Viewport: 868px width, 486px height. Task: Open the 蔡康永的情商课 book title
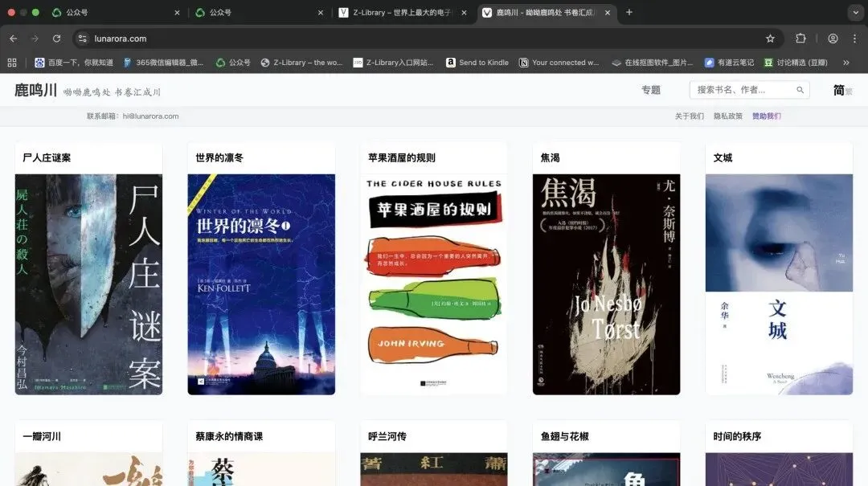229,436
